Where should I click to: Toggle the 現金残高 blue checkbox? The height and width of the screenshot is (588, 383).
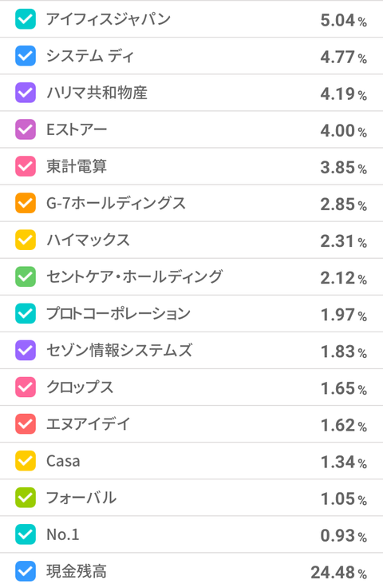(x=26, y=570)
